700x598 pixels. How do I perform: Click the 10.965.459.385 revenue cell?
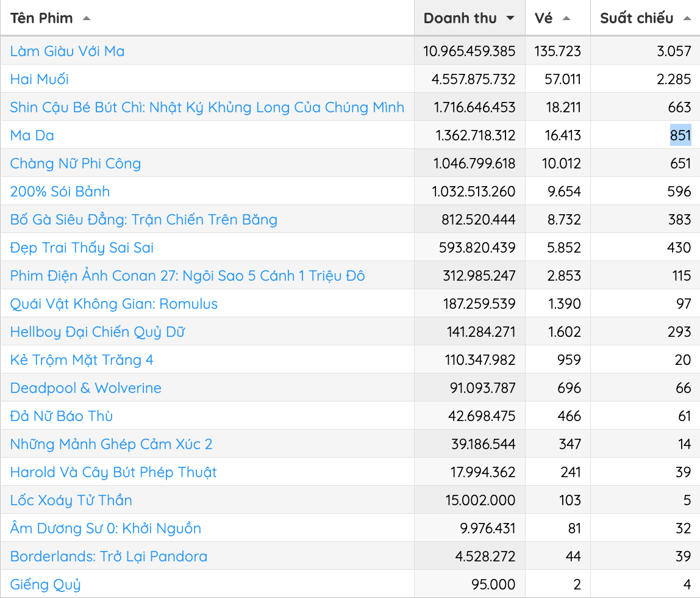pos(470,51)
